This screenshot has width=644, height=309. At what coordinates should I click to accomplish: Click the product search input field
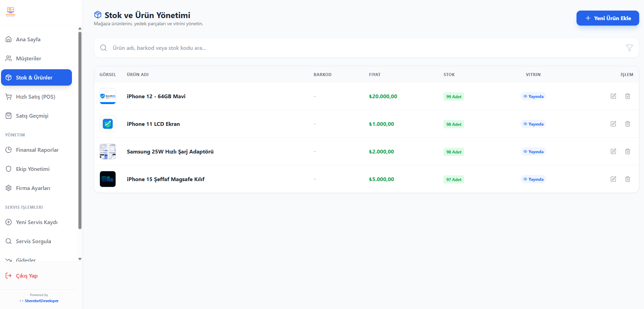365,48
